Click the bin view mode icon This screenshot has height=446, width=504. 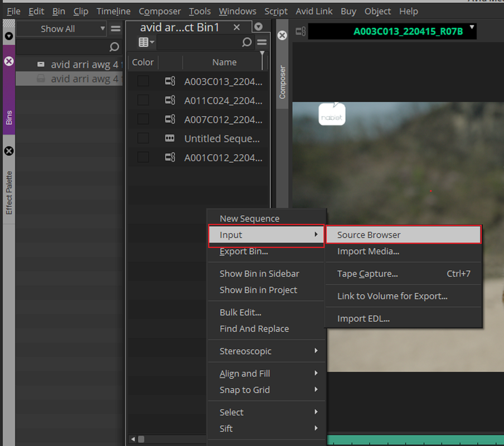(x=146, y=42)
